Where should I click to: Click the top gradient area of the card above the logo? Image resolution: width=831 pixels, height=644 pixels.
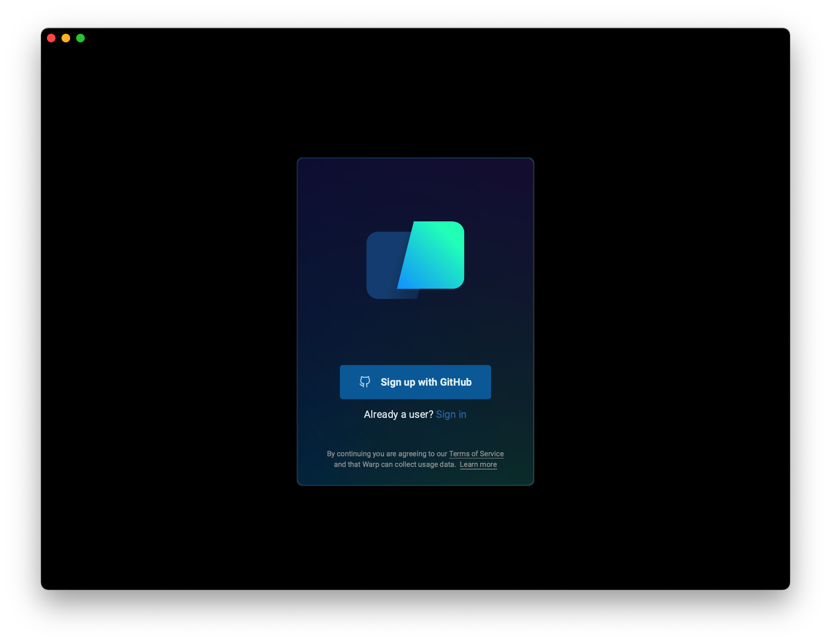pyautogui.click(x=415, y=187)
